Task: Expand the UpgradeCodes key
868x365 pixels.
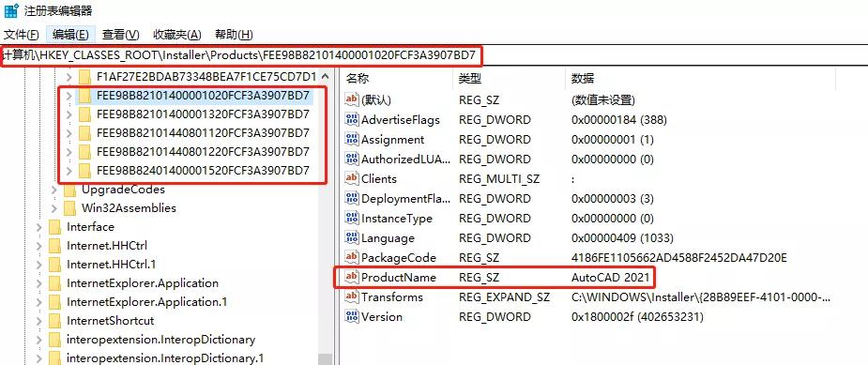Action: click(54, 190)
